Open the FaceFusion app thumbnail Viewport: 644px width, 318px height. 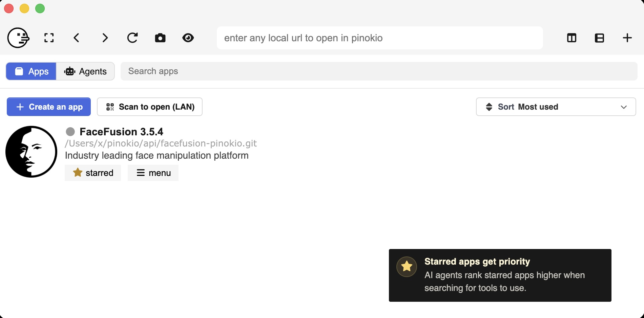31,152
